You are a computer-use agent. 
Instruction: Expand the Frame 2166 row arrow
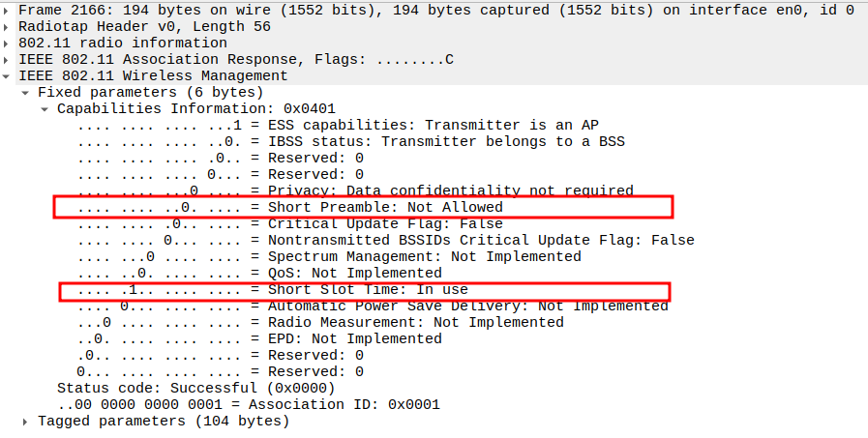pyautogui.click(x=9, y=10)
